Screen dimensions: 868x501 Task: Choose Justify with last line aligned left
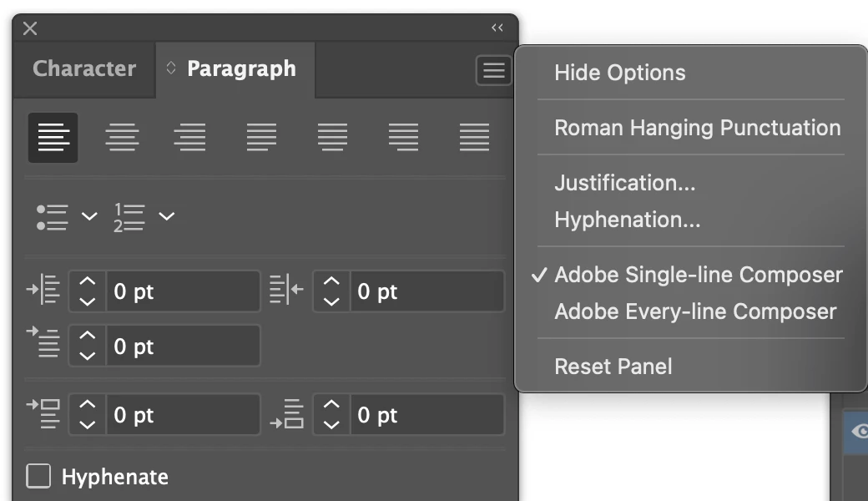[x=261, y=137]
